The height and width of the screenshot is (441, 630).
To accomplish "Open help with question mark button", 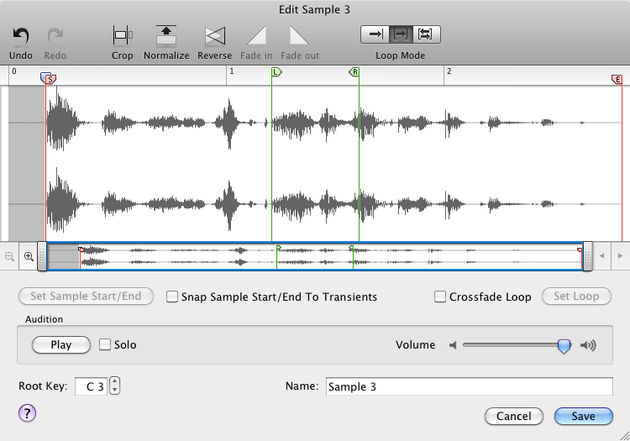I will 27,413.
